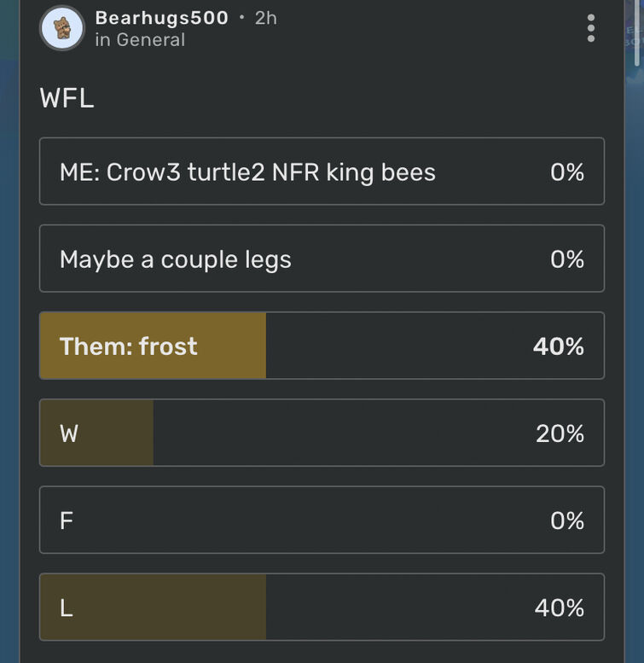The height and width of the screenshot is (663, 644).
Task: Click the 20% result on W option
Action: pyautogui.click(x=560, y=433)
